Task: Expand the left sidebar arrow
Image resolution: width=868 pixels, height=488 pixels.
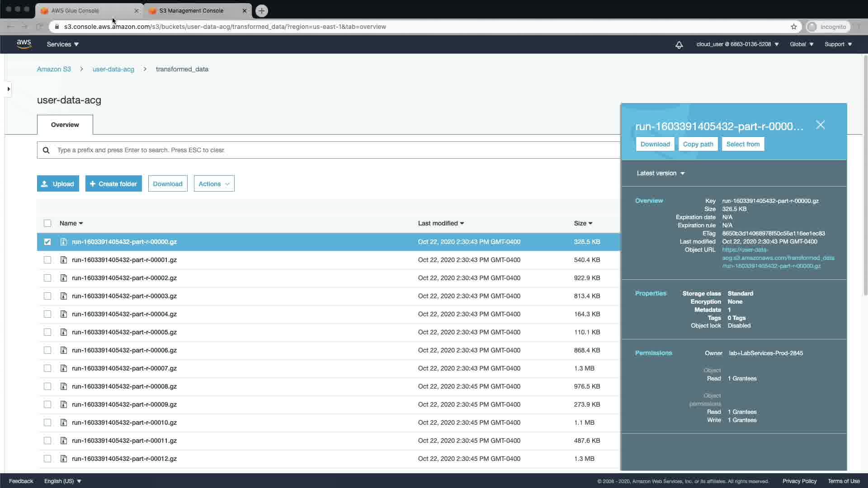Action: (8, 89)
